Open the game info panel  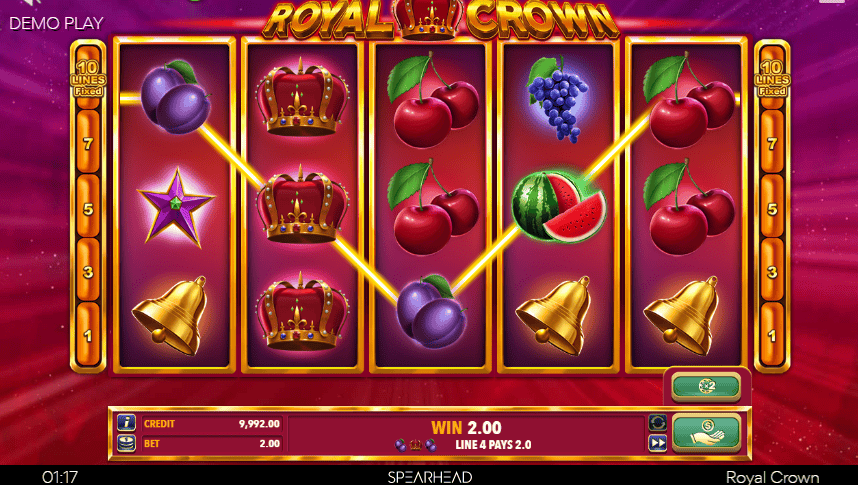(126, 423)
